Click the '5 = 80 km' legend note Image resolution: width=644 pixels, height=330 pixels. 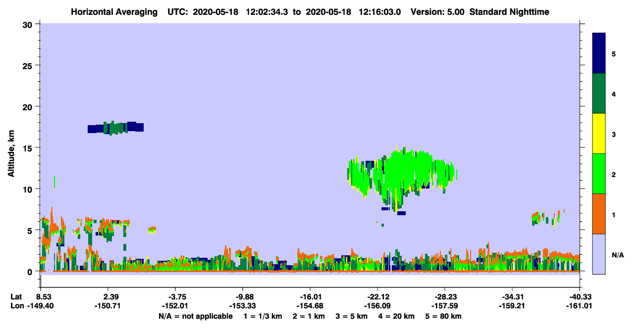tap(444, 316)
